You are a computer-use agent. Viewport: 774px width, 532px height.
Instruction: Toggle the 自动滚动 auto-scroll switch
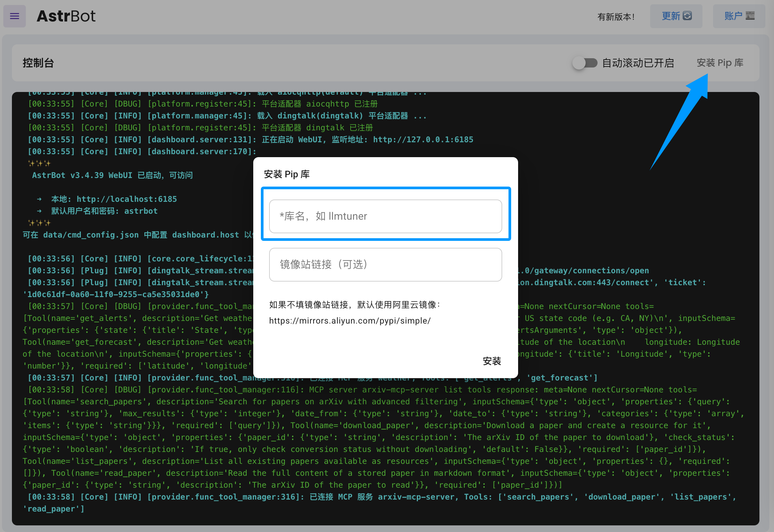(585, 63)
